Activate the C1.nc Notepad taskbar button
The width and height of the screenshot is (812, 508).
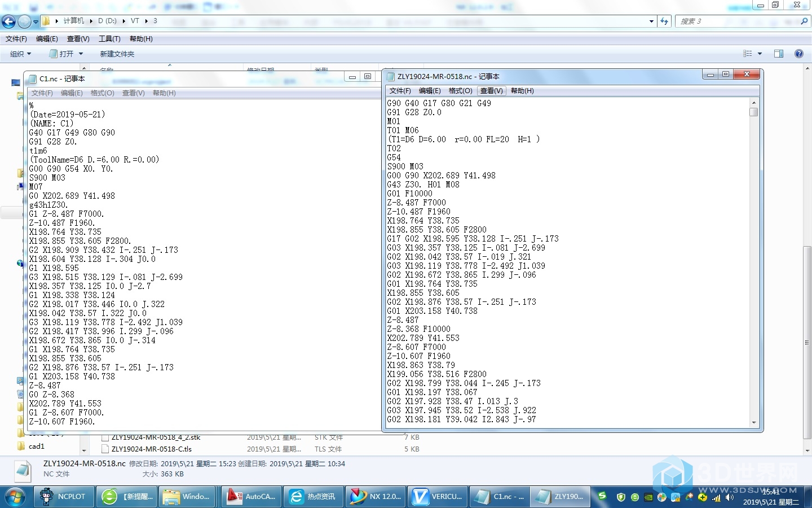pos(500,497)
